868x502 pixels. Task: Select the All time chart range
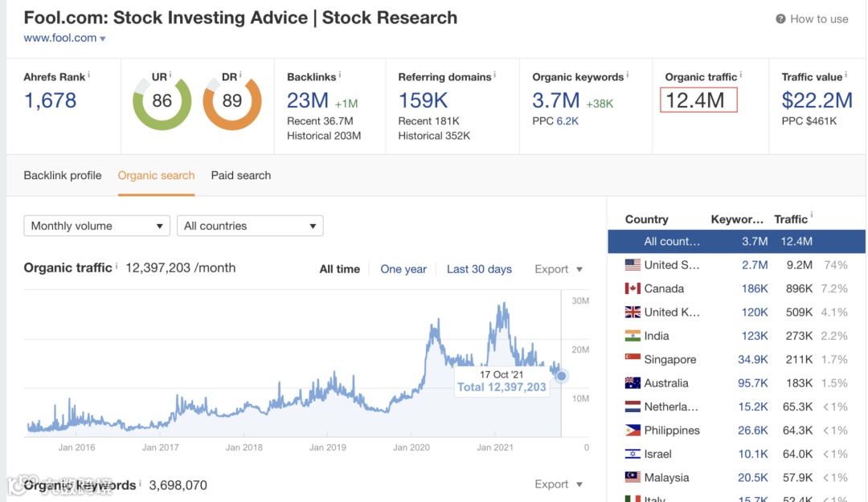(339, 269)
